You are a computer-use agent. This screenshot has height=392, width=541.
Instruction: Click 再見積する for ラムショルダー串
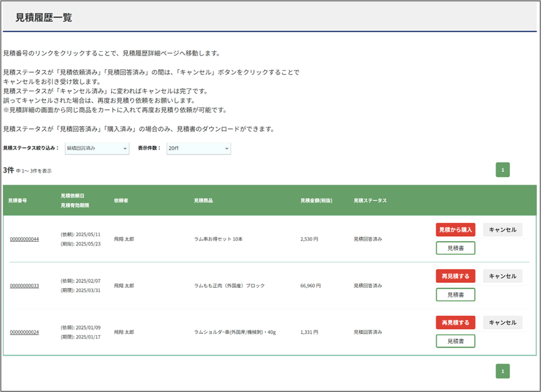(456, 323)
